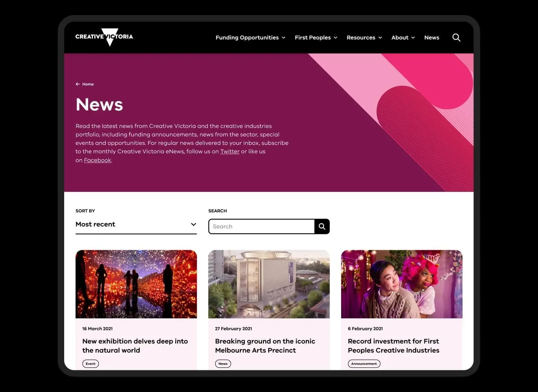Select the Event tag
This screenshot has width=538, height=392.
[x=90, y=364]
